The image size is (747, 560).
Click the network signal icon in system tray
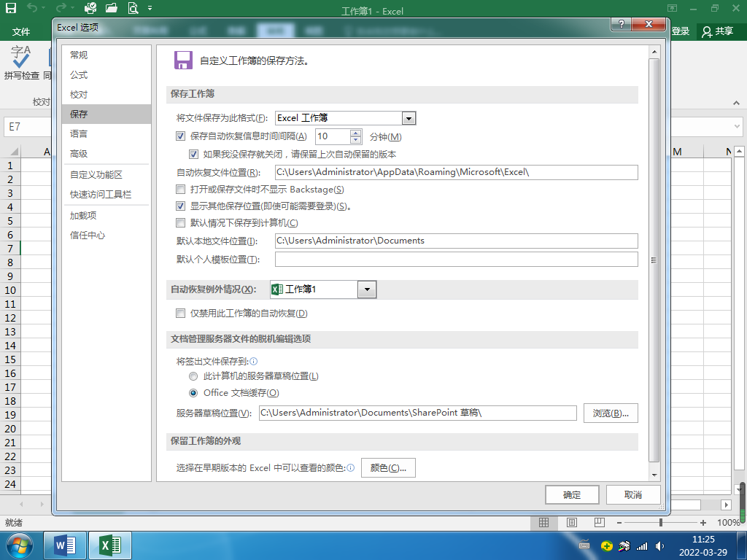point(642,545)
